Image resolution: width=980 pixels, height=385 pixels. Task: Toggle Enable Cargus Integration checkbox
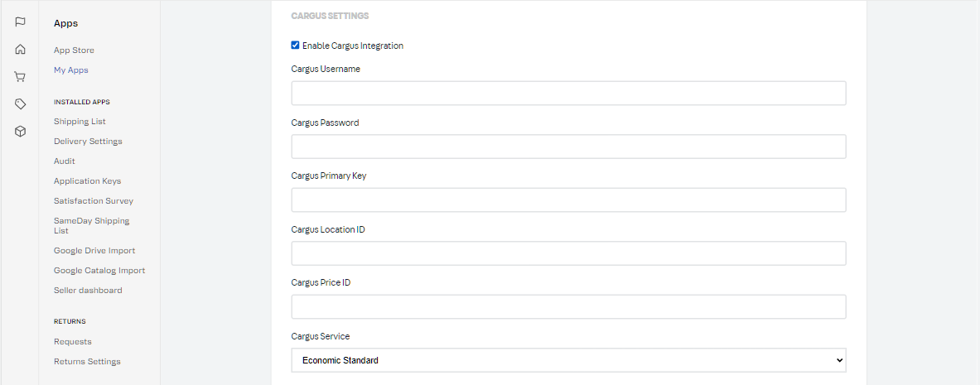click(x=296, y=46)
